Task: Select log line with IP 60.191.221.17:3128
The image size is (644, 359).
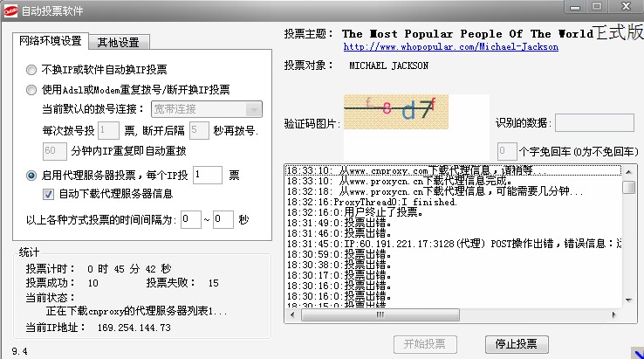Action: (x=453, y=244)
